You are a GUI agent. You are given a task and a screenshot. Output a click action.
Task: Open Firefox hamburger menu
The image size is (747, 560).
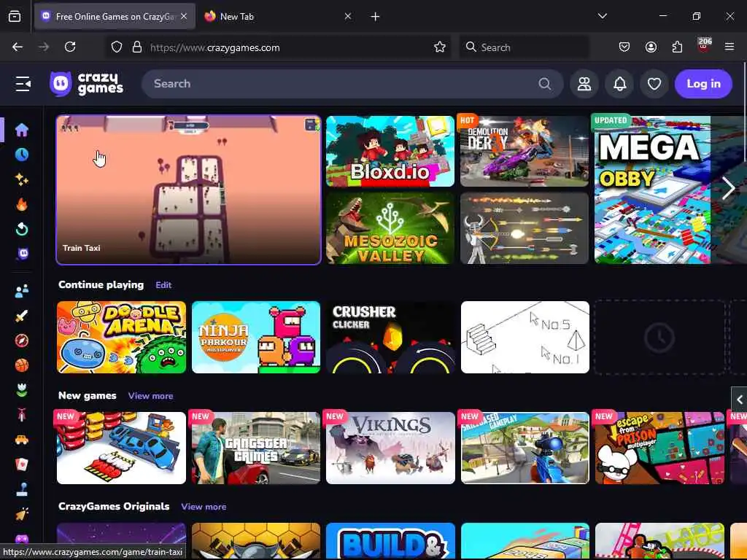(x=729, y=47)
